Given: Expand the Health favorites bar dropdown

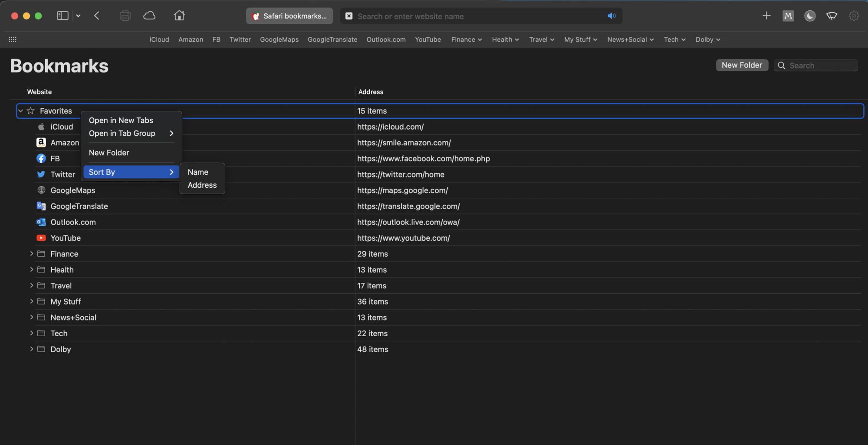Looking at the screenshot, I should click(506, 39).
